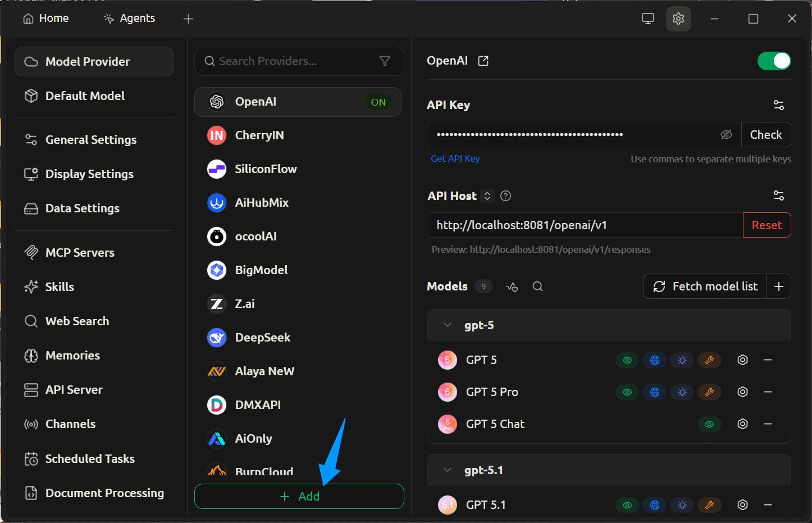Open the Skills settings page

point(94,287)
